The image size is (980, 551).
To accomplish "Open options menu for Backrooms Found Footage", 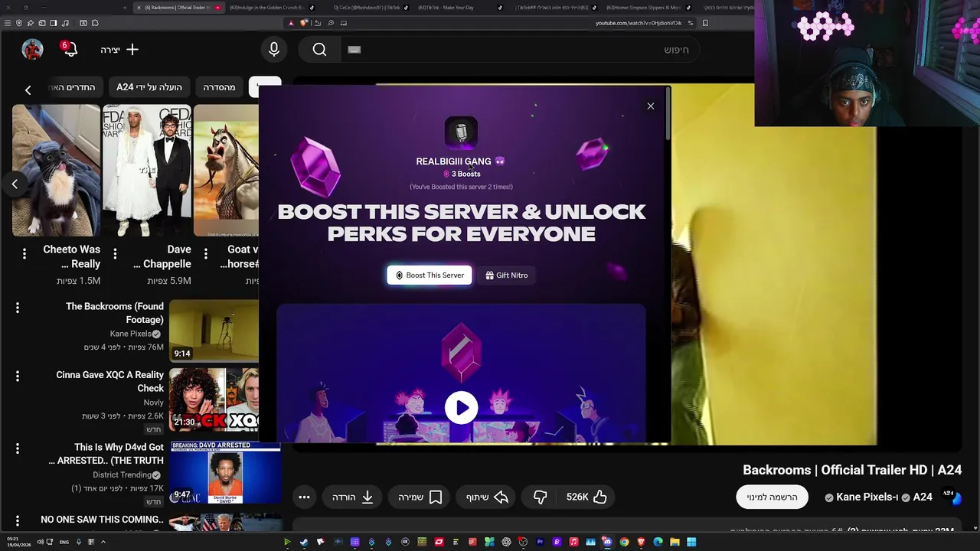I will click(x=17, y=308).
